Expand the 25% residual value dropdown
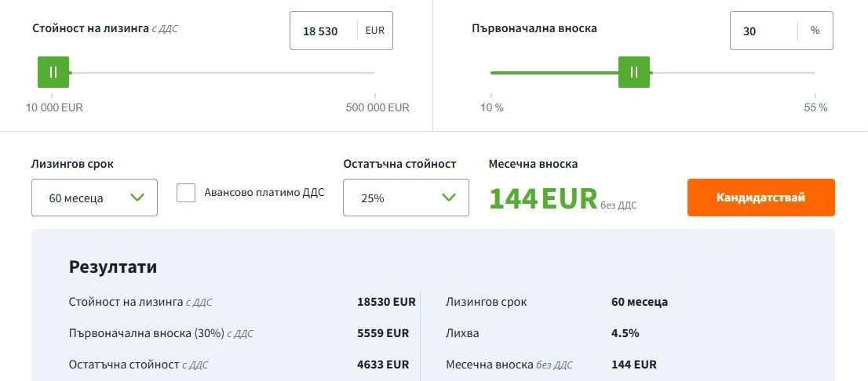 [406, 198]
